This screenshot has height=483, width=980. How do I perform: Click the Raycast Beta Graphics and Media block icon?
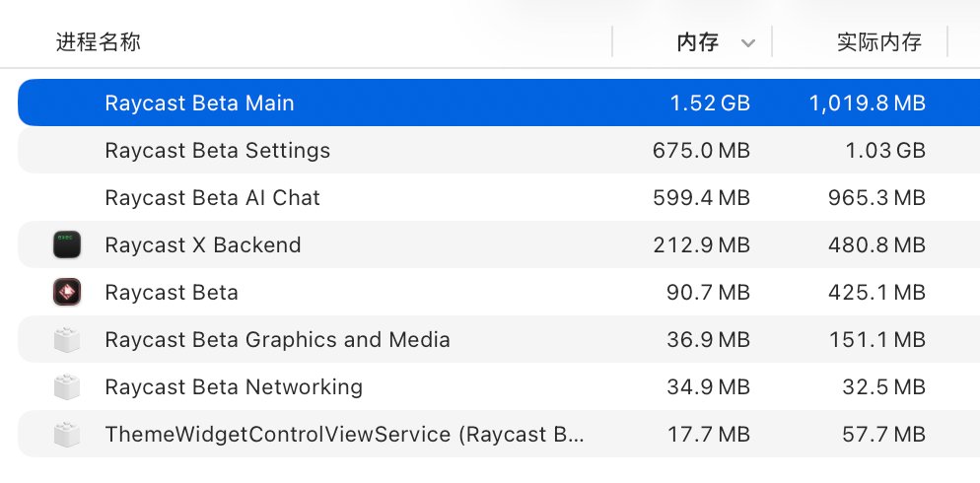tap(67, 339)
